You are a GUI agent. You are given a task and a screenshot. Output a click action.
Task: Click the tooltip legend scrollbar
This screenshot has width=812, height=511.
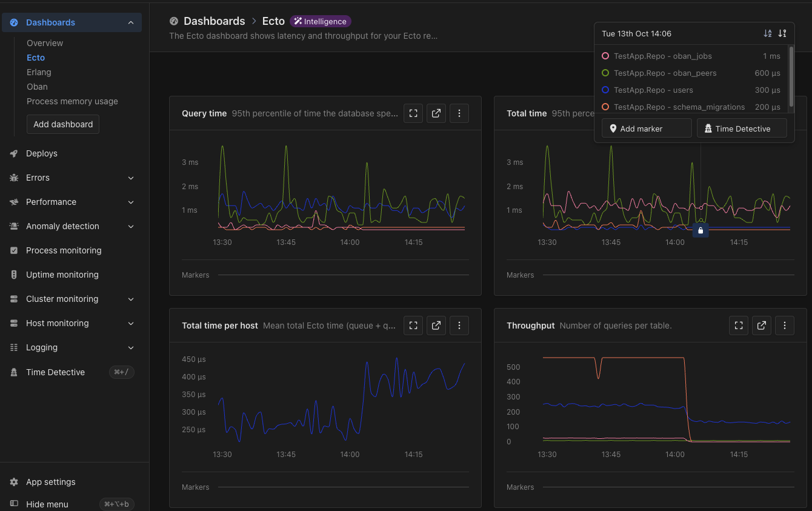pyautogui.click(x=791, y=77)
